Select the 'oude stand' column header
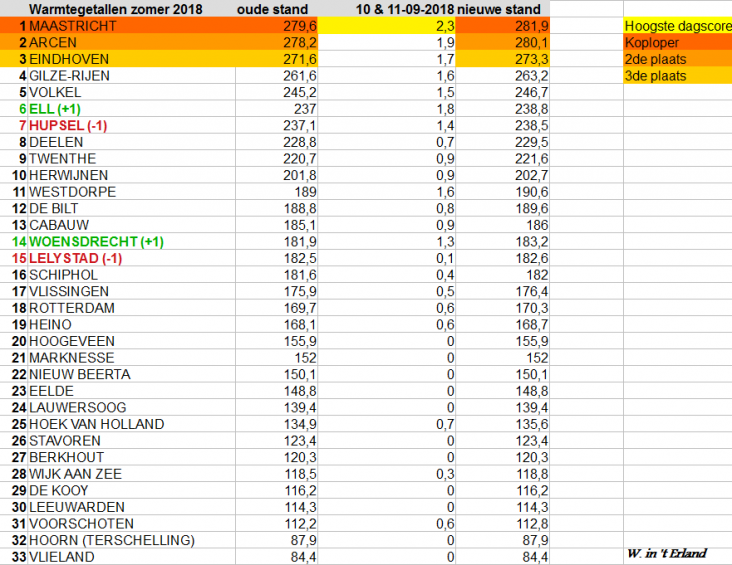The width and height of the screenshot is (732, 565). [x=276, y=8]
